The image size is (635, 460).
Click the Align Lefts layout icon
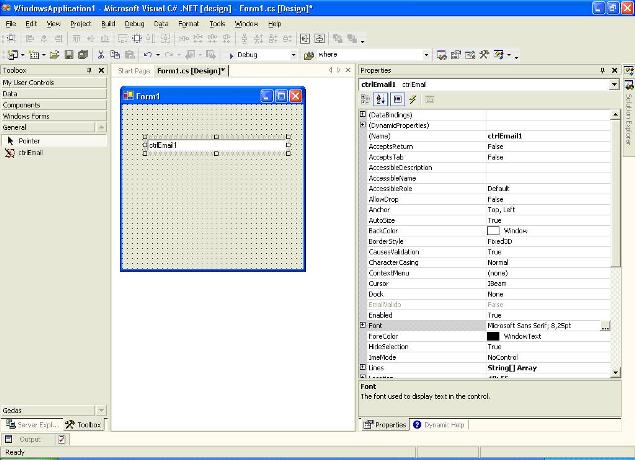point(30,39)
